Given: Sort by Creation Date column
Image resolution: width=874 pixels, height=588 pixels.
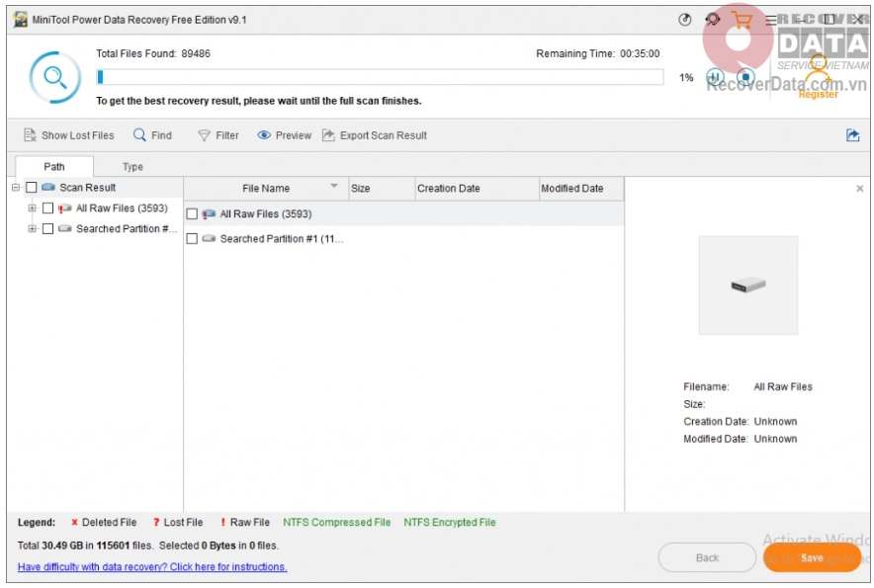Looking at the screenshot, I should [478, 189].
